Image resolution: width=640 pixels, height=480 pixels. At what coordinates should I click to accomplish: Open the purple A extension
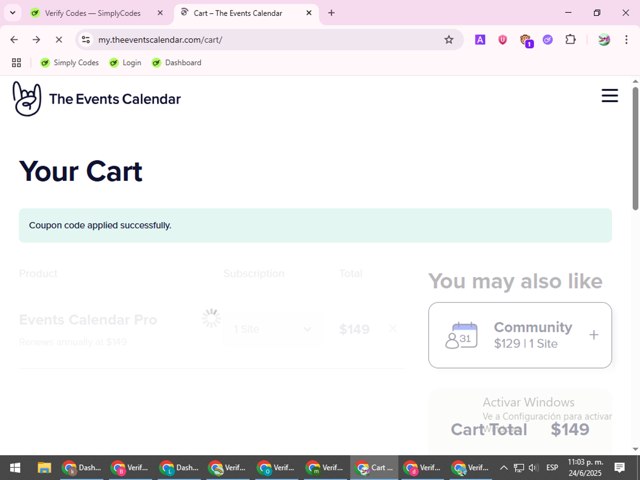[480, 40]
